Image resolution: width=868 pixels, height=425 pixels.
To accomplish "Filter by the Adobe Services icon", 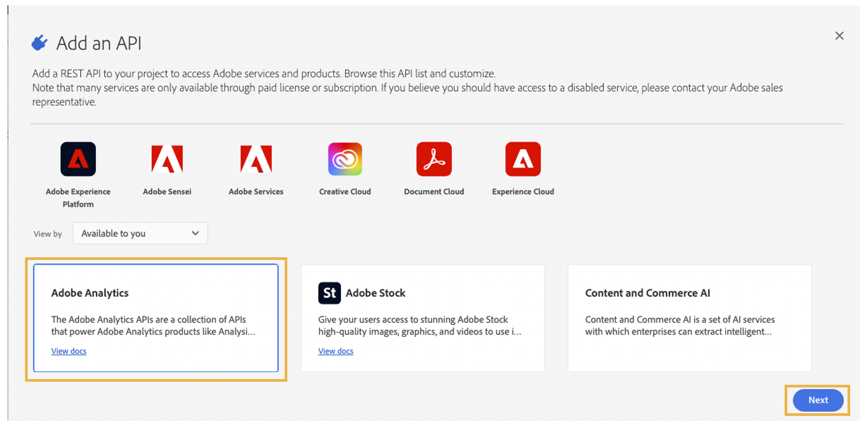I will coord(256,159).
